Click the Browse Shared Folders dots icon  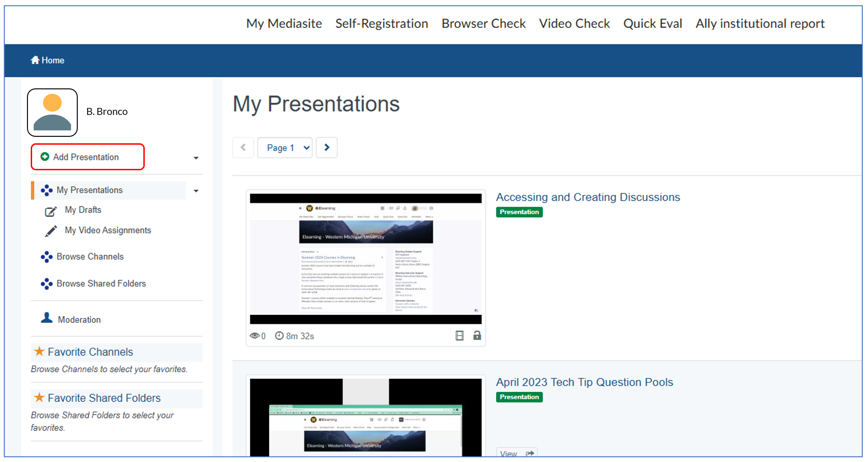tap(47, 284)
